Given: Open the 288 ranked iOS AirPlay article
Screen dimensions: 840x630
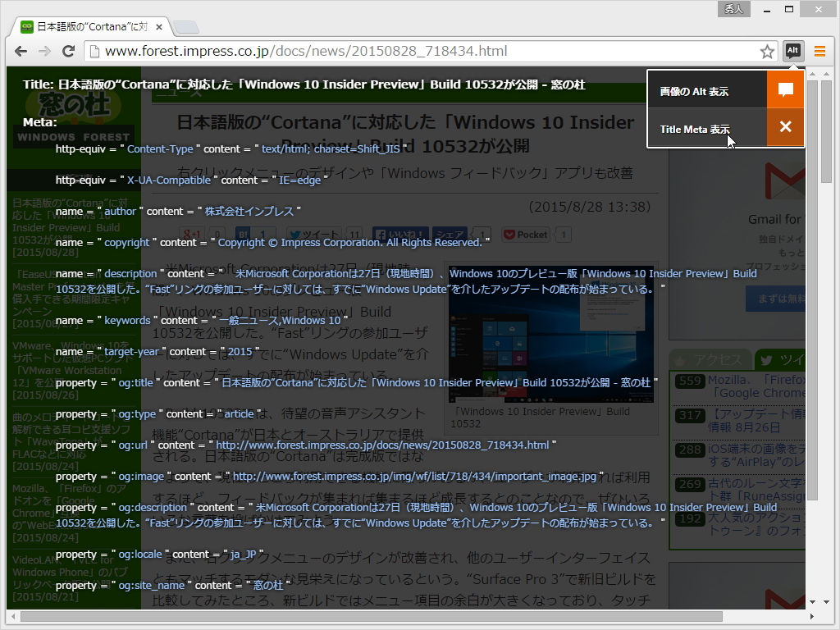Looking at the screenshot, I should click(x=756, y=455).
